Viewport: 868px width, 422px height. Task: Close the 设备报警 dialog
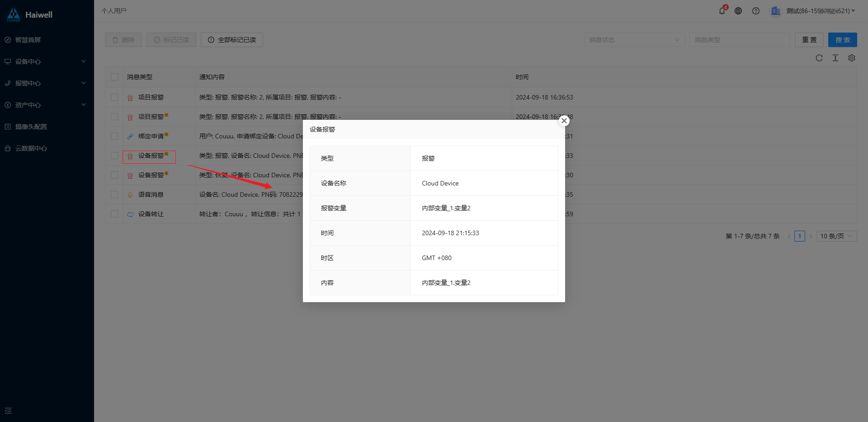tap(564, 121)
